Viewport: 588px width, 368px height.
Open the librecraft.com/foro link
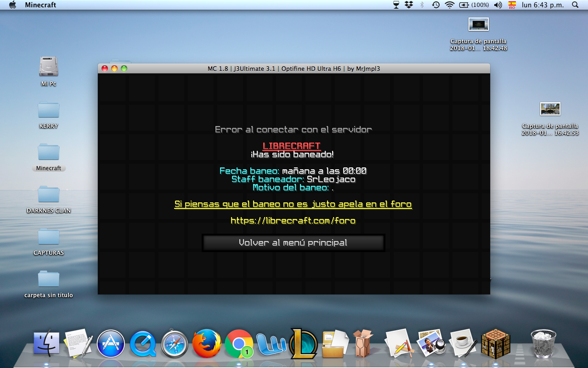click(x=293, y=221)
